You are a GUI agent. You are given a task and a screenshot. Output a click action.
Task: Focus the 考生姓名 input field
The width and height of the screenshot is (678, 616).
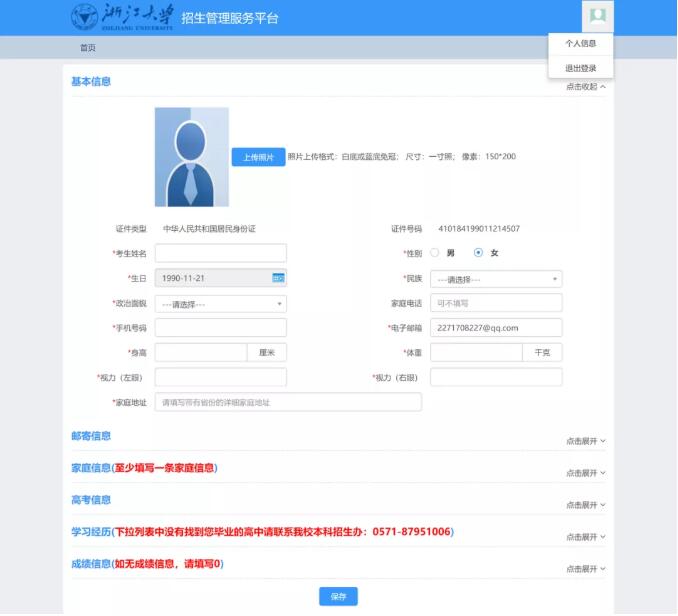[220, 253]
